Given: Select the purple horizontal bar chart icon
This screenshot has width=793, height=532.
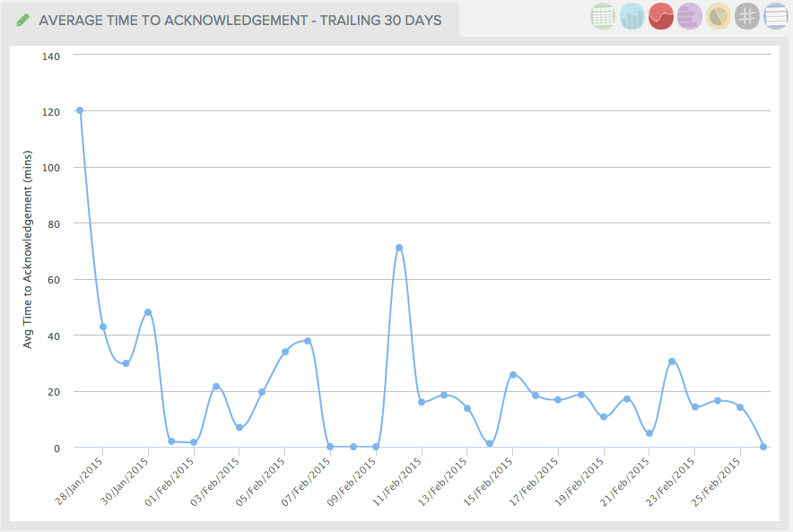Looking at the screenshot, I should 689,16.
